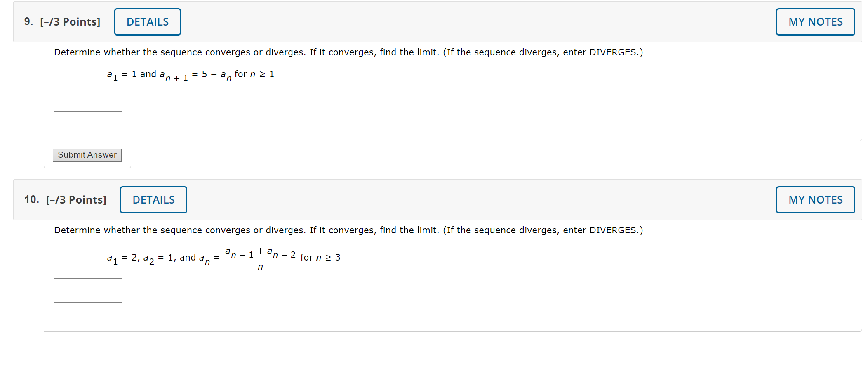Open notes panel for the second sequence problem
Image resolution: width=868 pixels, height=365 pixels.
point(815,199)
